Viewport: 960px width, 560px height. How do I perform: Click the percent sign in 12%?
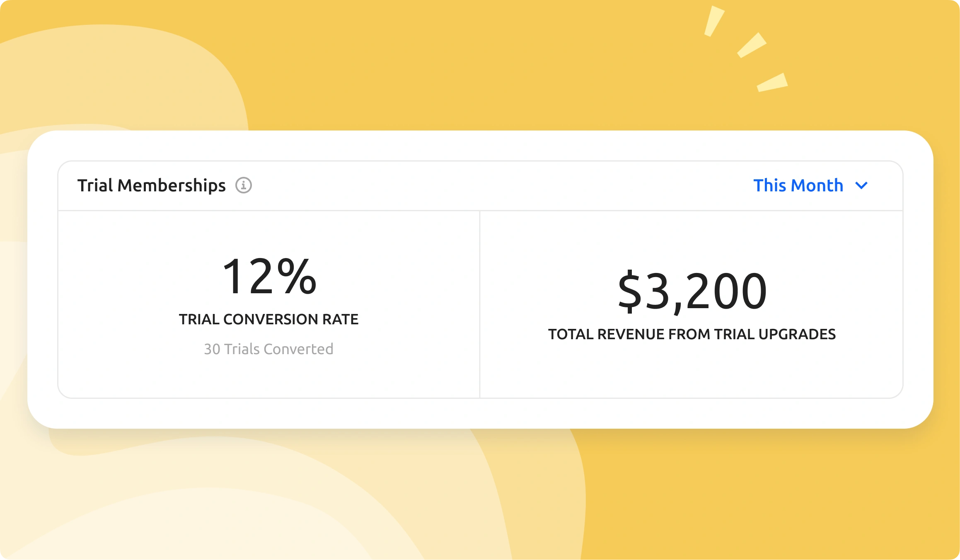point(297,276)
